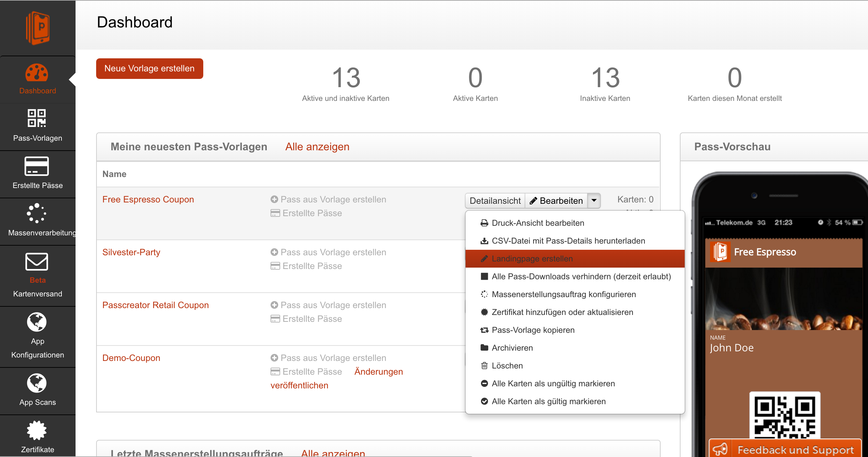The height and width of the screenshot is (457, 868).
Task: Open Pass-Vorlagen QR code icon
Action: tap(37, 118)
